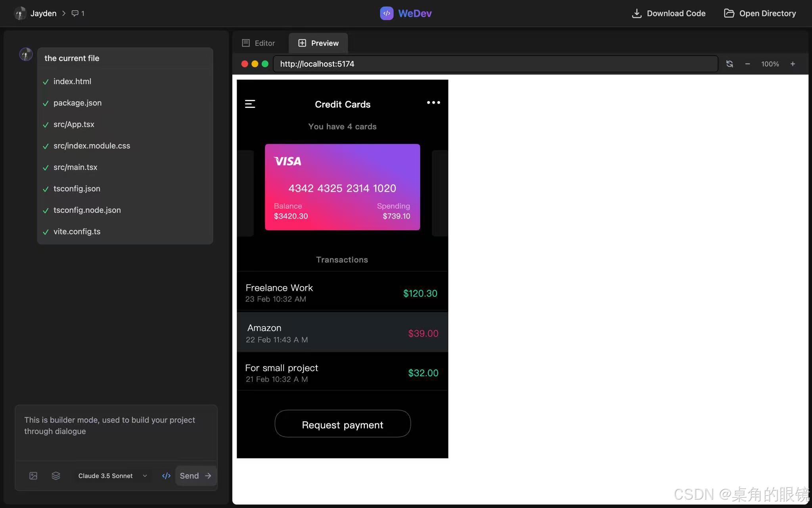Zoom out the preview with minus icon
Viewport: 812px width, 508px height.
747,64
